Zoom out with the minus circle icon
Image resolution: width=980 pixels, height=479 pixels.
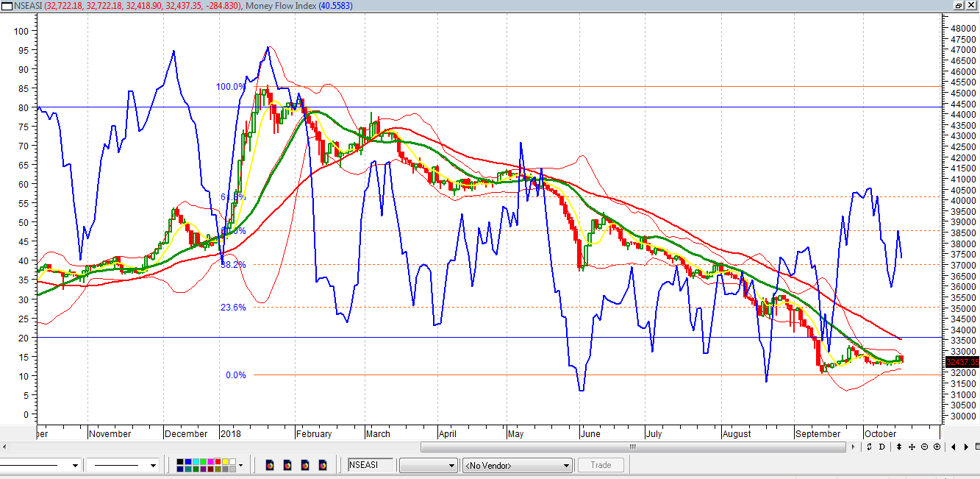(924, 447)
